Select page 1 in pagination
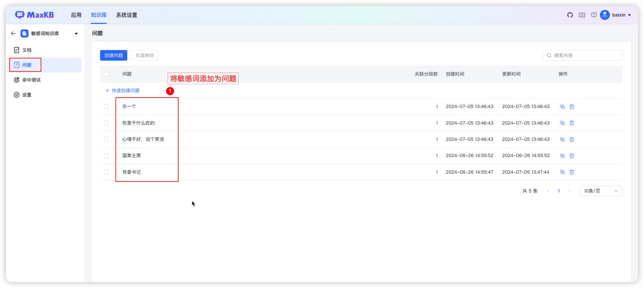The image size is (644, 288). [x=559, y=191]
